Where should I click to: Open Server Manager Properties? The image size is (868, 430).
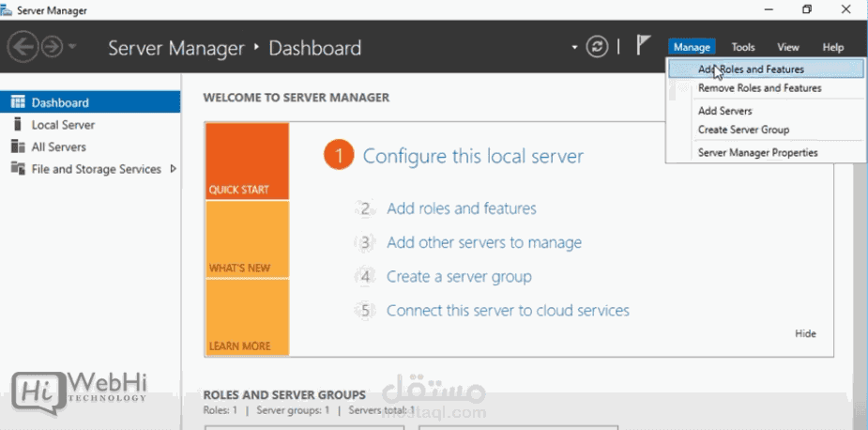(x=766, y=152)
